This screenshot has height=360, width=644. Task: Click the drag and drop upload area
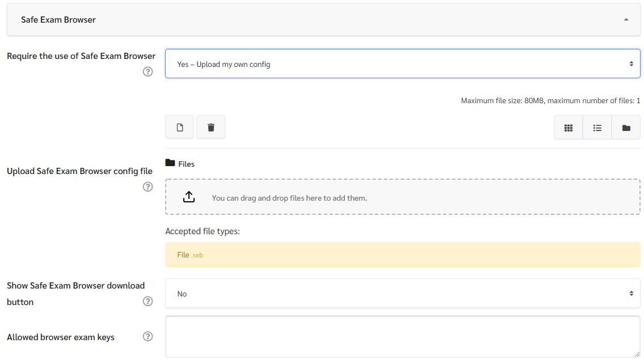pos(402,197)
